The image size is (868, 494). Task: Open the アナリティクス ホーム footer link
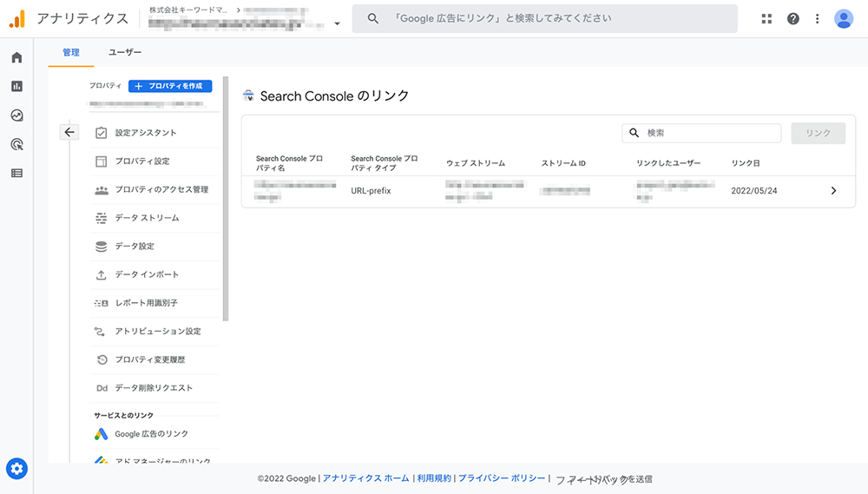(x=366, y=478)
